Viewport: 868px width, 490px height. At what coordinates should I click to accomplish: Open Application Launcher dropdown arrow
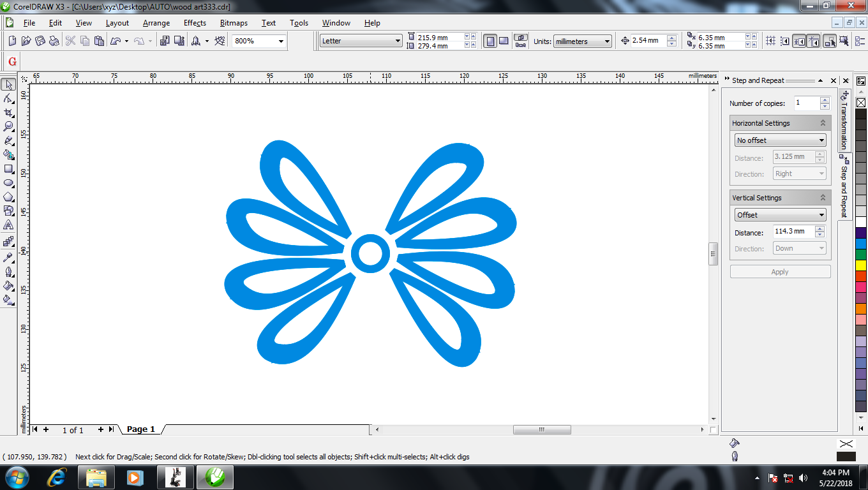click(x=207, y=41)
